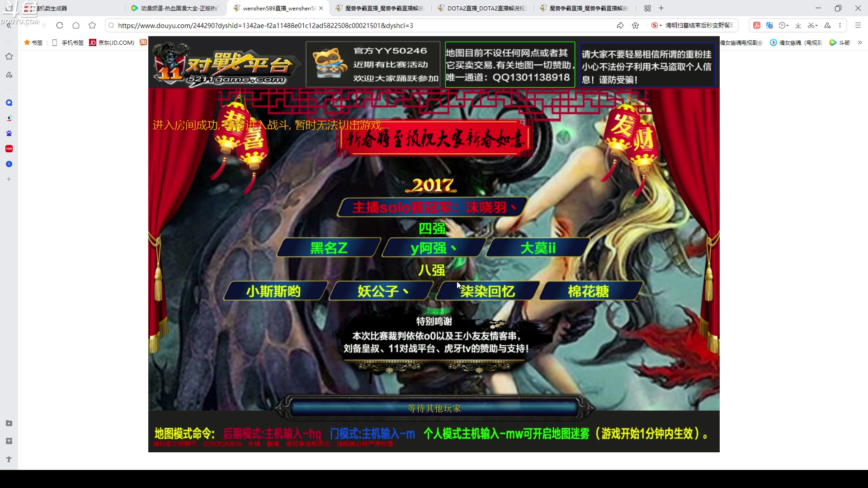Click the 黑名Z player label

[x=329, y=248]
